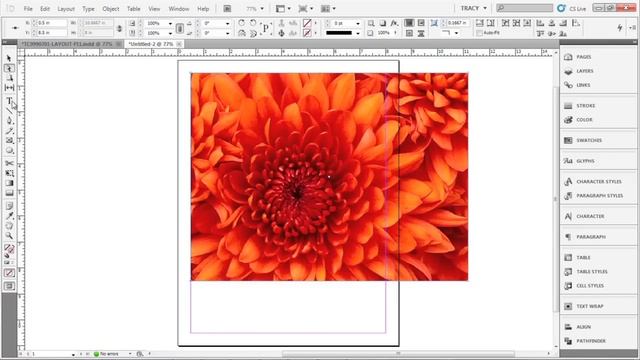Open the Type menu
The height and width of the screenshot is (360, 640).
click(88, 9)
